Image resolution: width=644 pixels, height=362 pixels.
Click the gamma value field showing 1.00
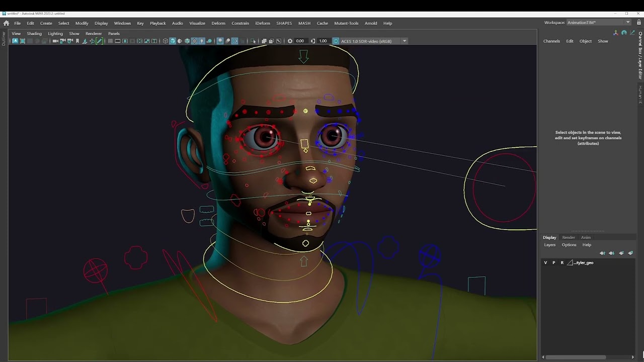click(324, 41)
